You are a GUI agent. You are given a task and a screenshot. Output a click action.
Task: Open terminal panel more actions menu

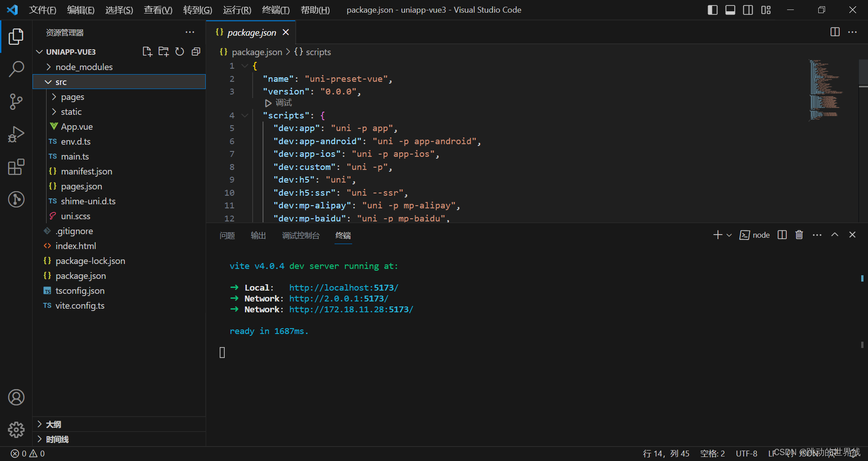[817, 235]
